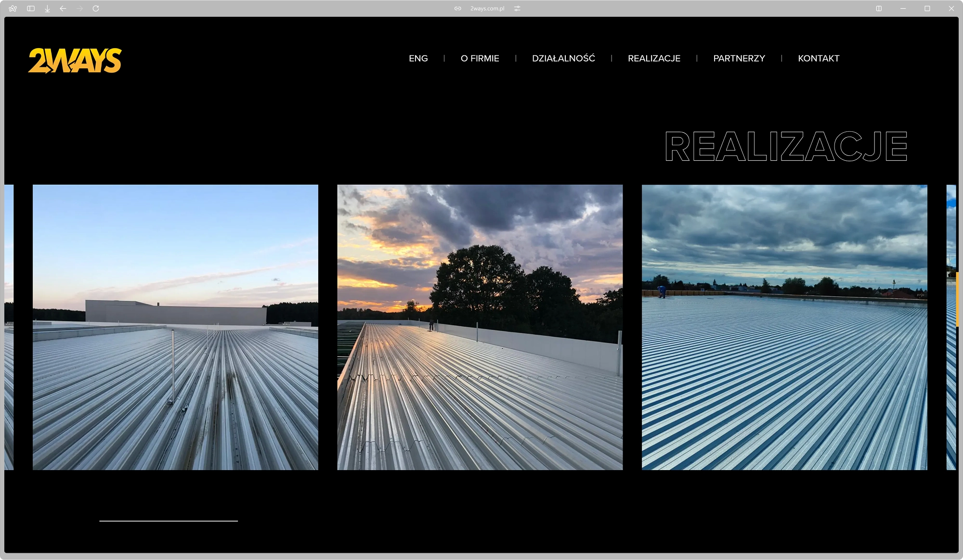Open the browser app menu icon

[13, 9]
